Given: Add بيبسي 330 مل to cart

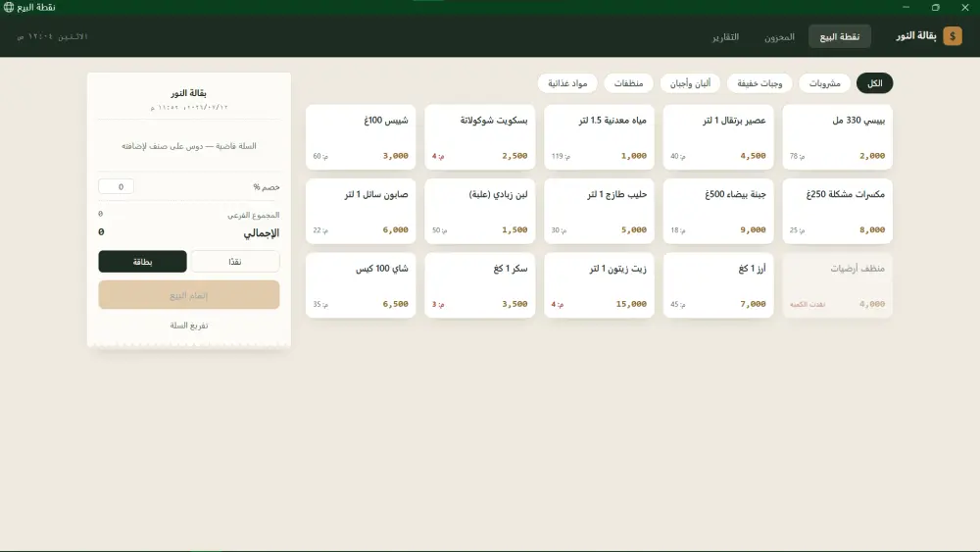Looking at the screenshot, I should click(838, 137).
